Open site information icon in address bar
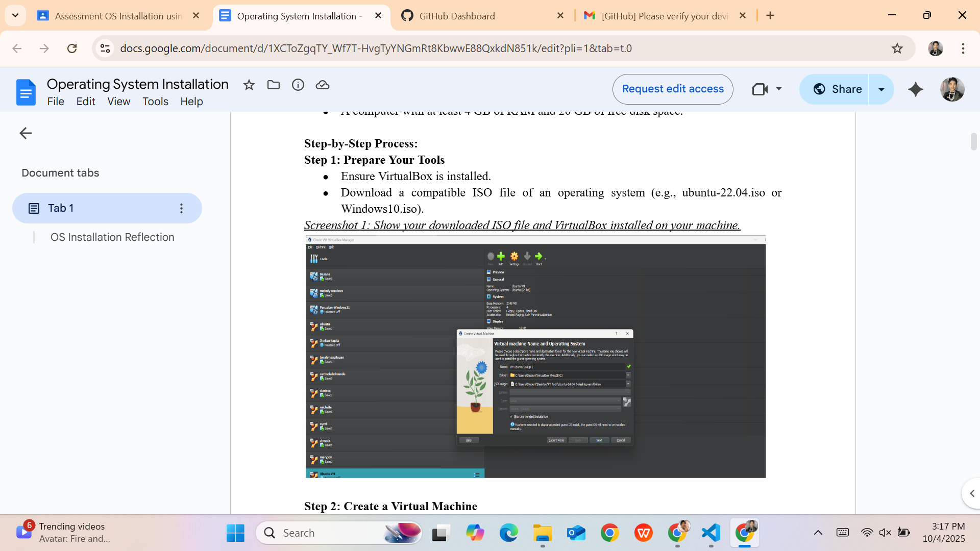980x551 pixels. [105, 48]
